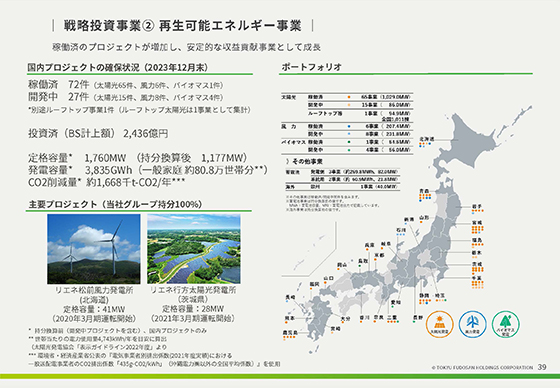Click the 海外 row in その他事業 table
Image resolution: width=560 pixels, height=388 pixels.
(341, 186)
